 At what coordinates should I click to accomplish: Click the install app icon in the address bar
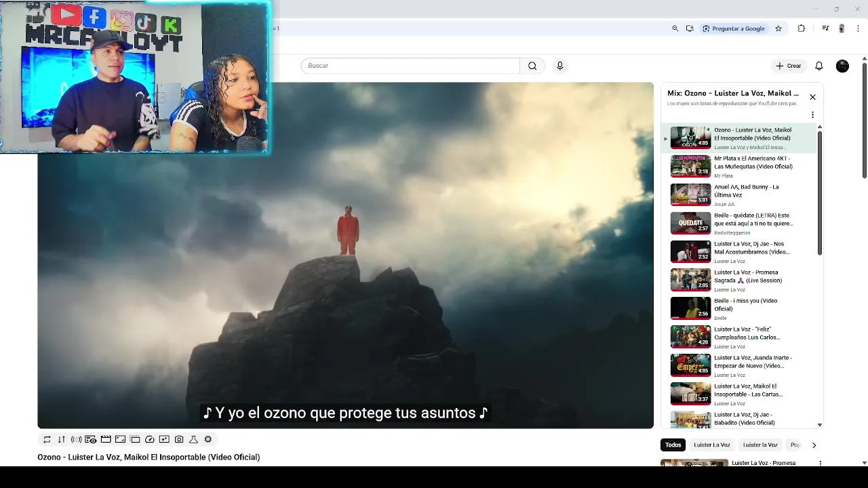[690, 28]
